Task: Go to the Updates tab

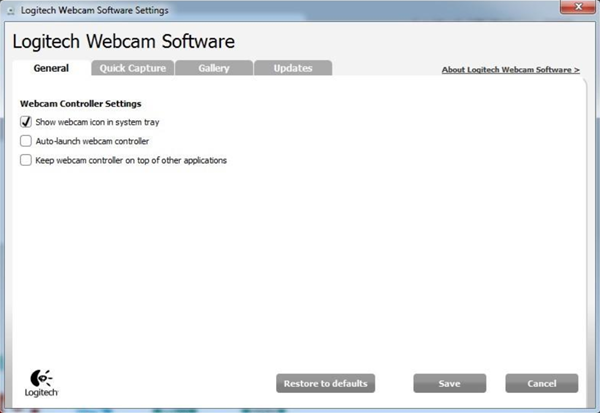Action: [293, 68]
